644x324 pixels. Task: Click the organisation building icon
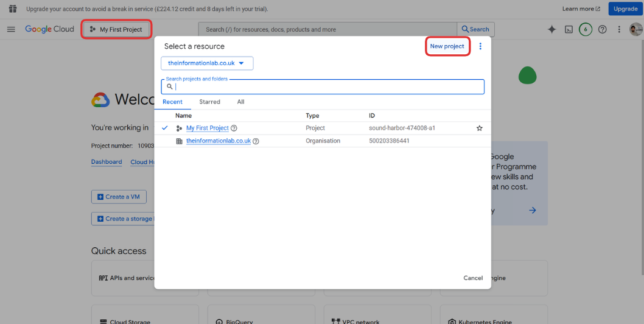179,141
